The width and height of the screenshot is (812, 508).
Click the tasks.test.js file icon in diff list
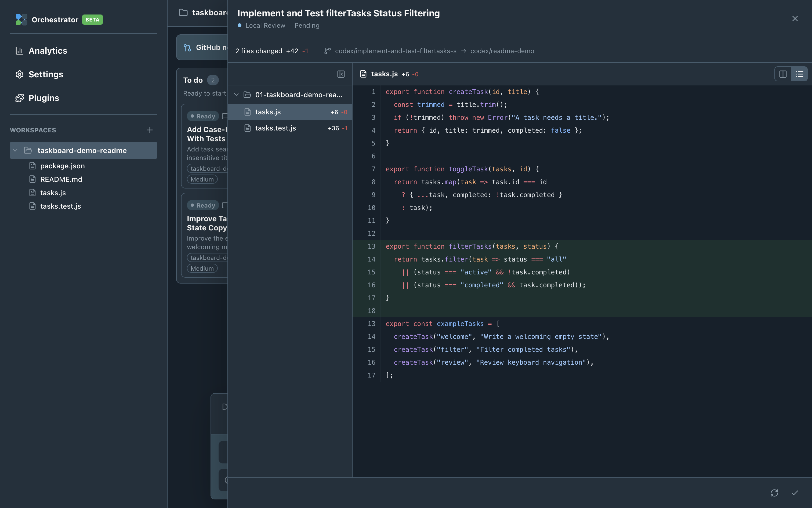[248, 128]
